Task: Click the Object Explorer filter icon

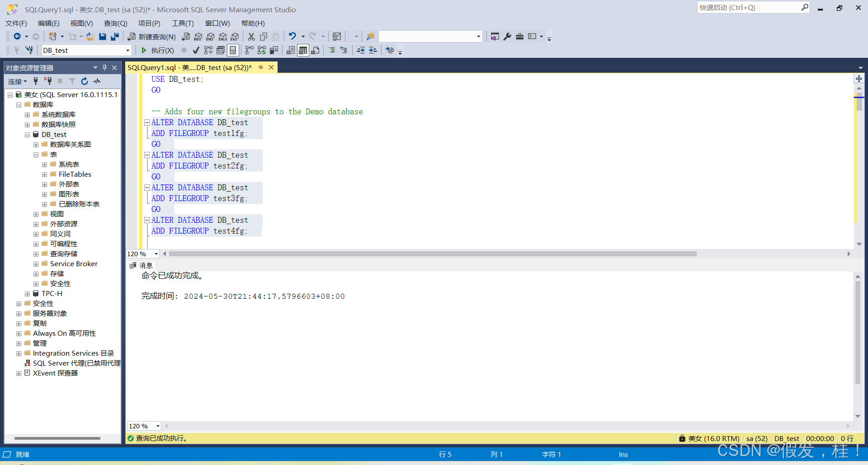Action: (72, 81)
